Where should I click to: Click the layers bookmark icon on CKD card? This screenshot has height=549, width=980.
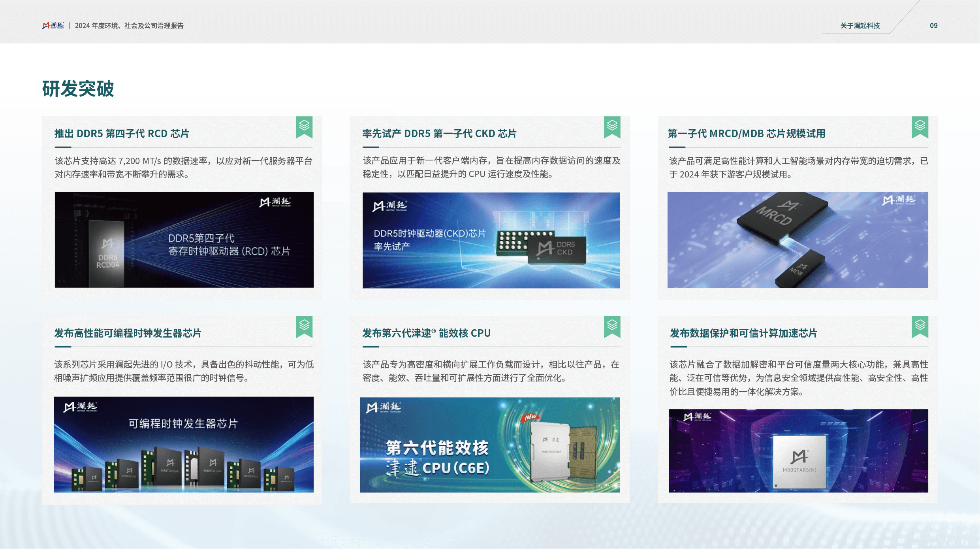(612, 126)
